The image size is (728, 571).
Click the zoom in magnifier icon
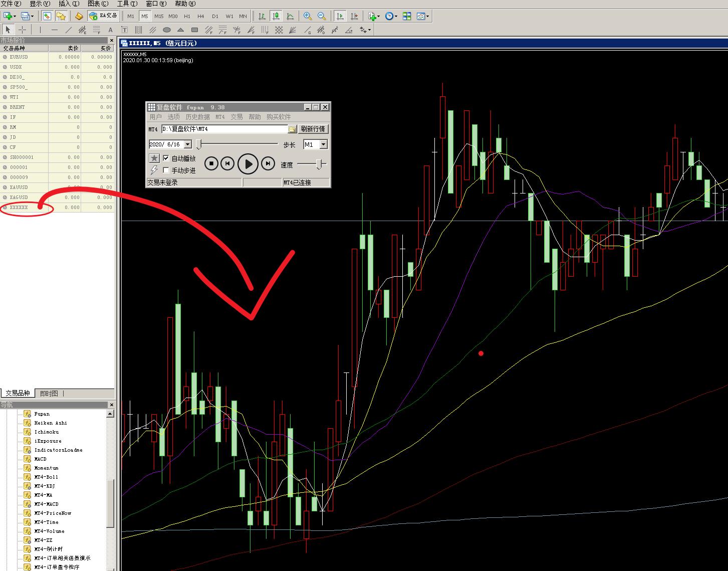click(x=308, y=16)
